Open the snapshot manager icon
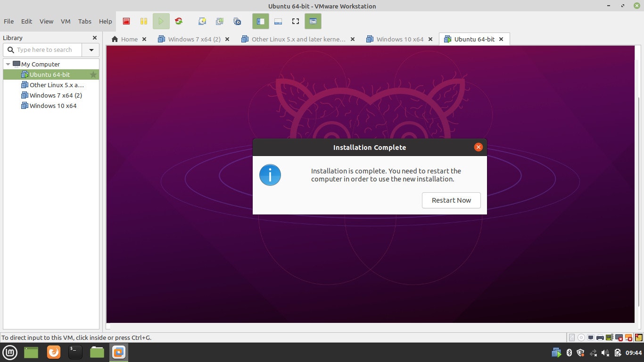 (237, 21)
